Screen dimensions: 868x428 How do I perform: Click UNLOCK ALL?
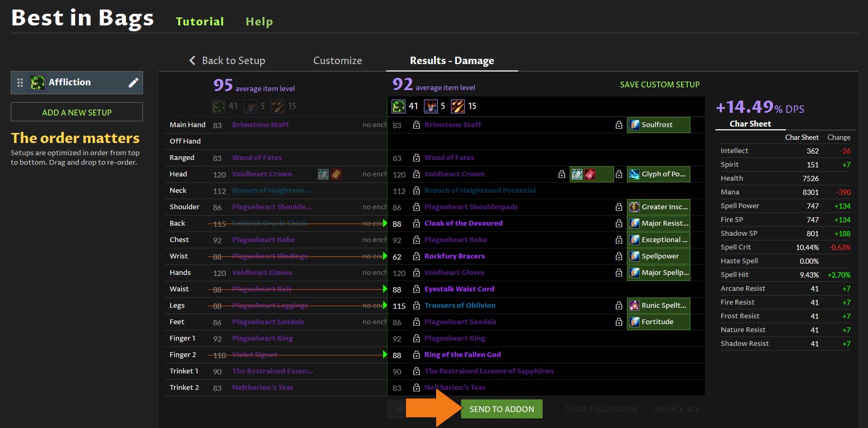click(676, 409)
